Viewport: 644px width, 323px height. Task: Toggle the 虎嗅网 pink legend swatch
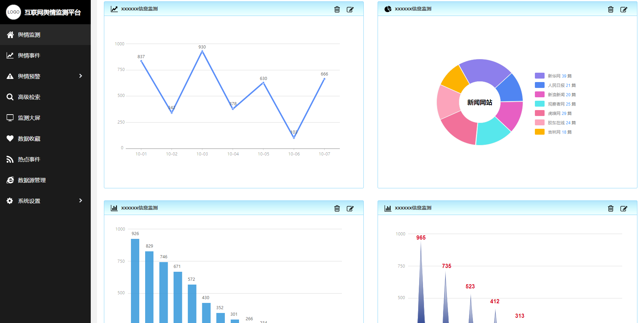click(x=540, y=113)
